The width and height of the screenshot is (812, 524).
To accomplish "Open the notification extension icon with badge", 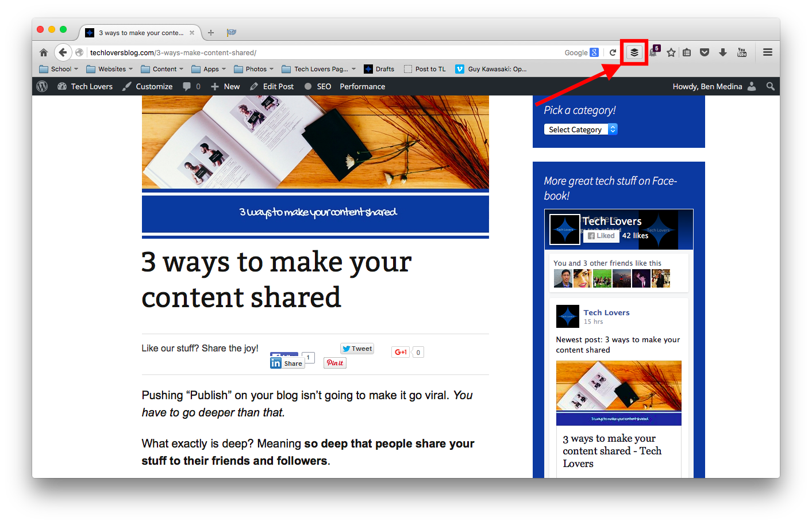I will pos(654,52).
